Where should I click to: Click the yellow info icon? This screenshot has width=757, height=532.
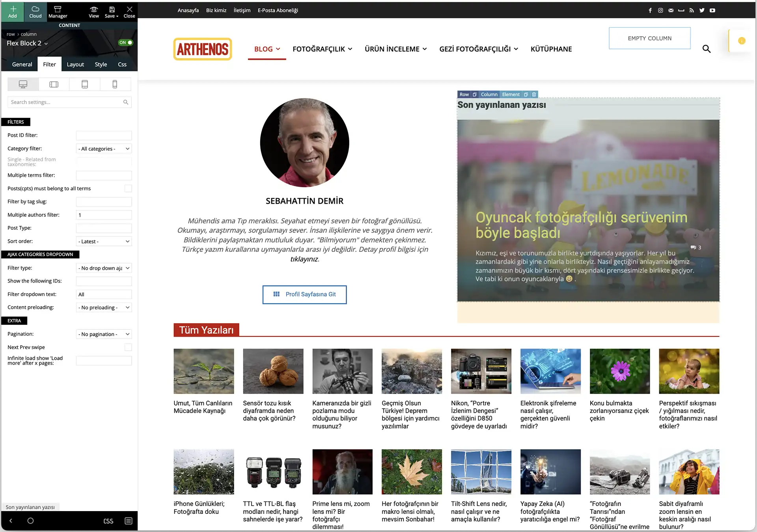pos(742,41)
